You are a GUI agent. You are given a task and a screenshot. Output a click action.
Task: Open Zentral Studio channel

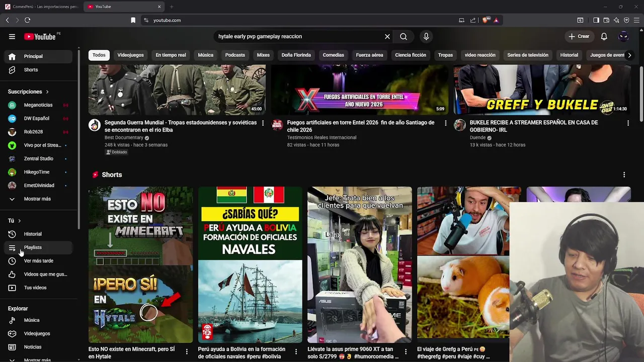(x=38, y=158)
